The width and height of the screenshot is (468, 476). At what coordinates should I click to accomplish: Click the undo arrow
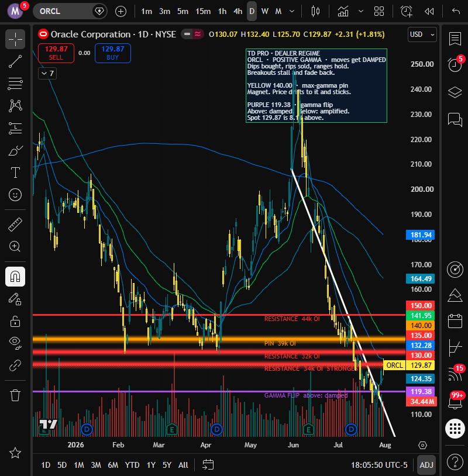tap(456, 11)
